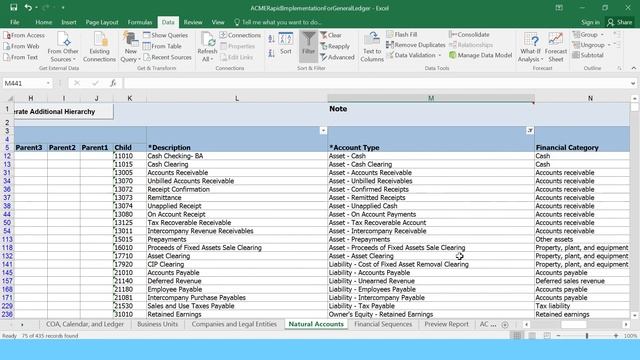Switch to the Review tab
640x360 pixels.
pyautogui.click(x=193, y=22)
